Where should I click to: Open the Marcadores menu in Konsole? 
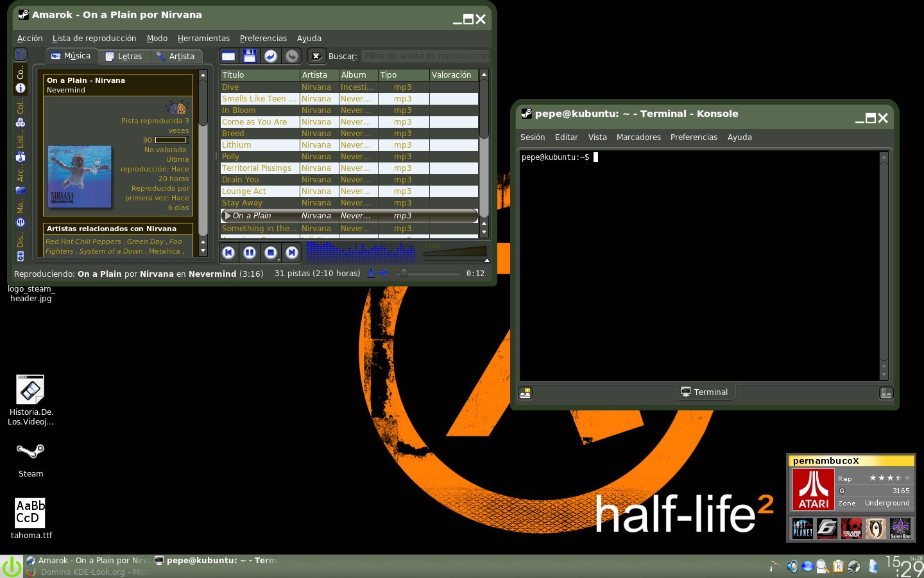(x=638, y=137)
